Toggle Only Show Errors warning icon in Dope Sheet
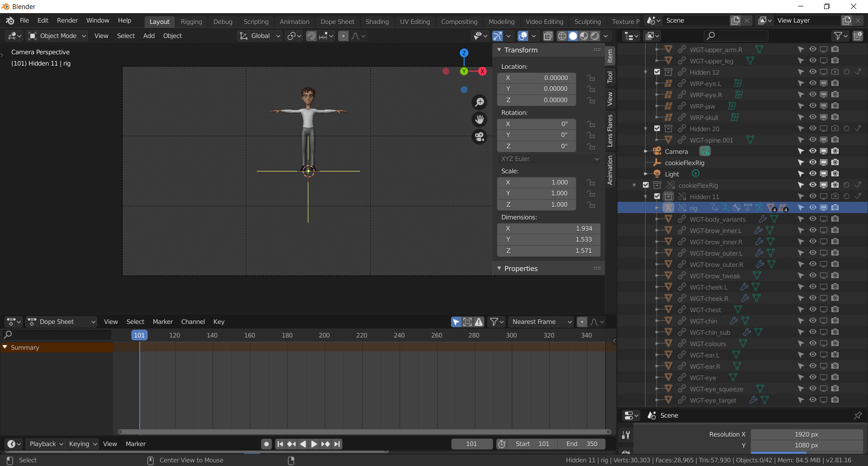 point(479,322)
